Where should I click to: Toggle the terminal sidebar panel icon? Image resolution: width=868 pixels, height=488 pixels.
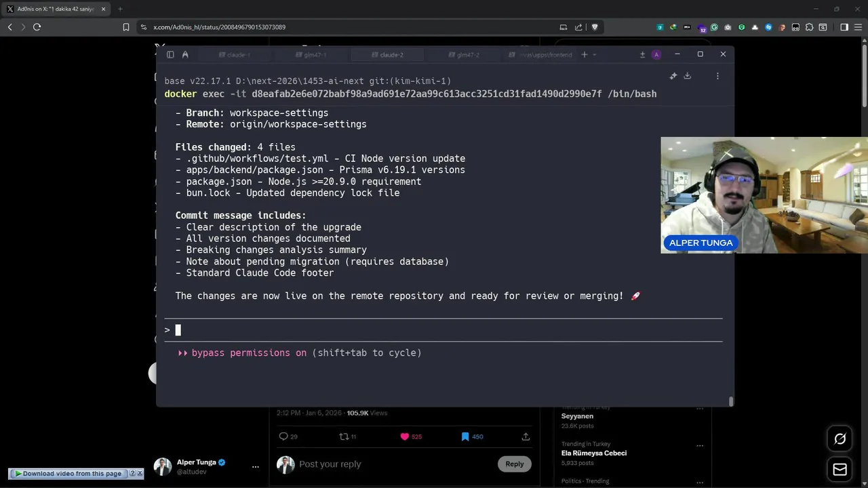click(x=170, y=54)
